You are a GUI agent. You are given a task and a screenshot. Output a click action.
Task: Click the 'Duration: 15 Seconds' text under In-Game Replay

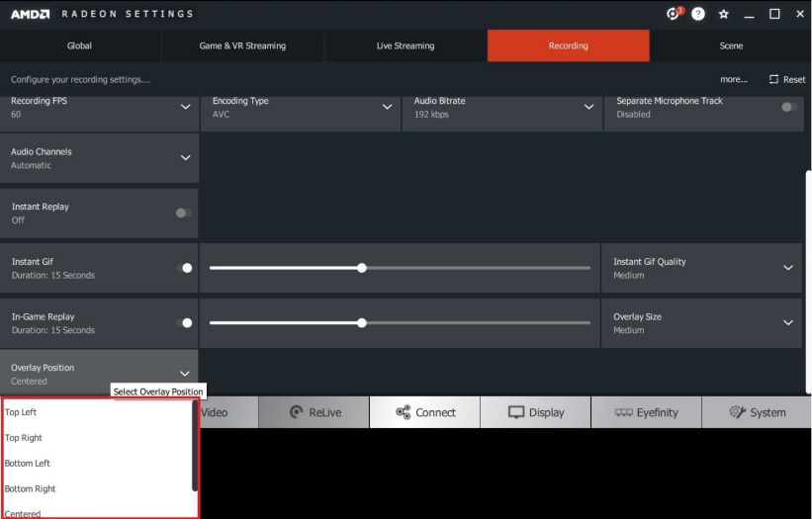click(x=53, y=330)
